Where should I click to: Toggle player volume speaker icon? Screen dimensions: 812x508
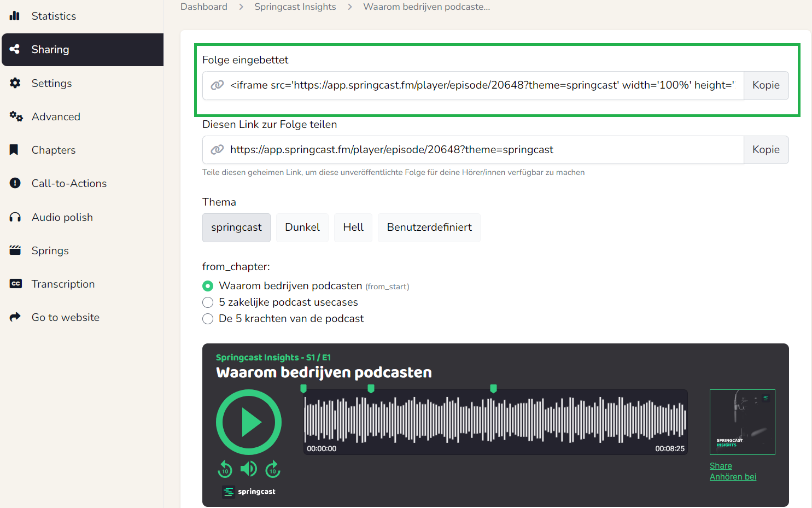(x=249, y=469)
